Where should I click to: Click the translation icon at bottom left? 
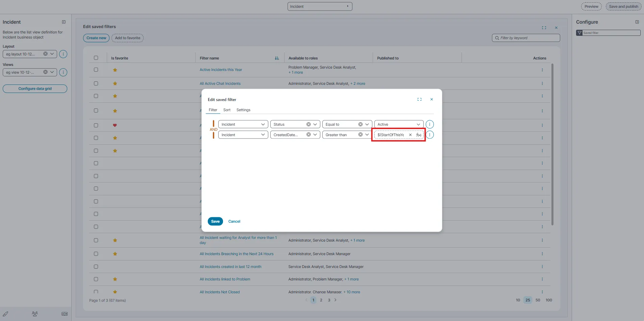point(64,314)
